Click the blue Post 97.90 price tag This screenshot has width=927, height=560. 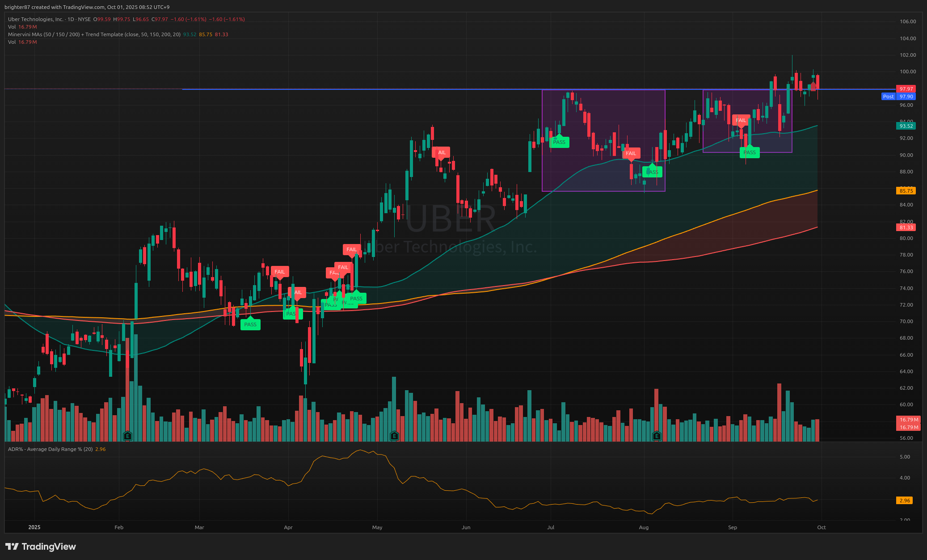coord(898,97)
